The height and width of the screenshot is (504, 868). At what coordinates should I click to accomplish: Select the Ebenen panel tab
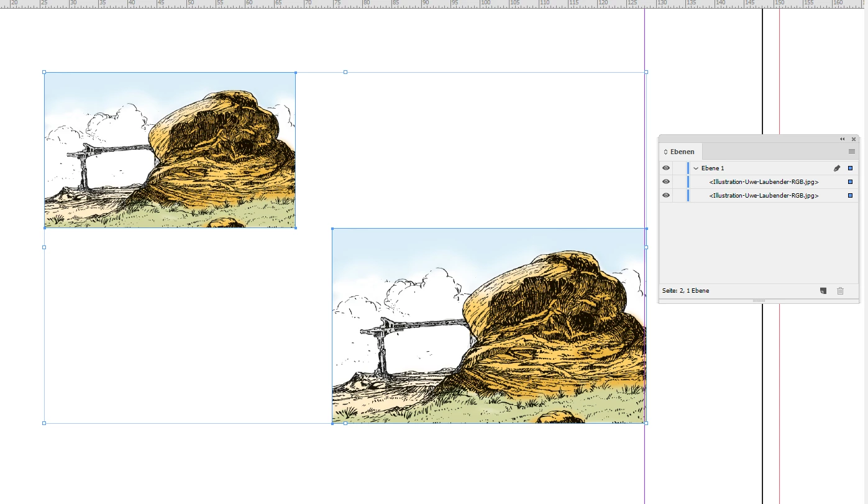pyautogui.click(x=681, y=152)
